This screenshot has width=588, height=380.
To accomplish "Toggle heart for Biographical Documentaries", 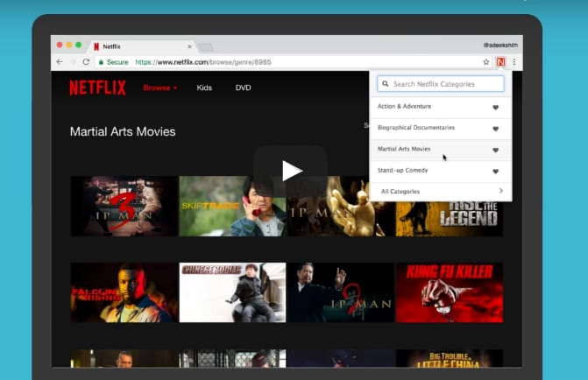I will pos(495,129).
